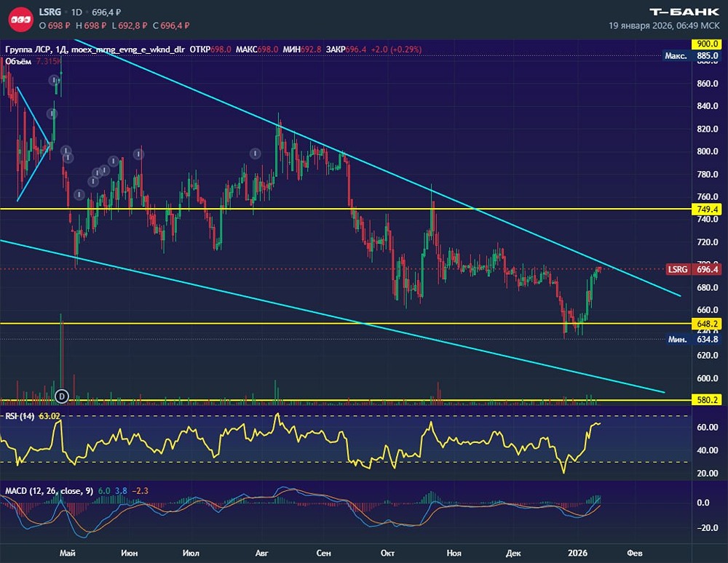Click the yellow 749.4 level label
Screen dimensions: 728x563
coord(707,209)
